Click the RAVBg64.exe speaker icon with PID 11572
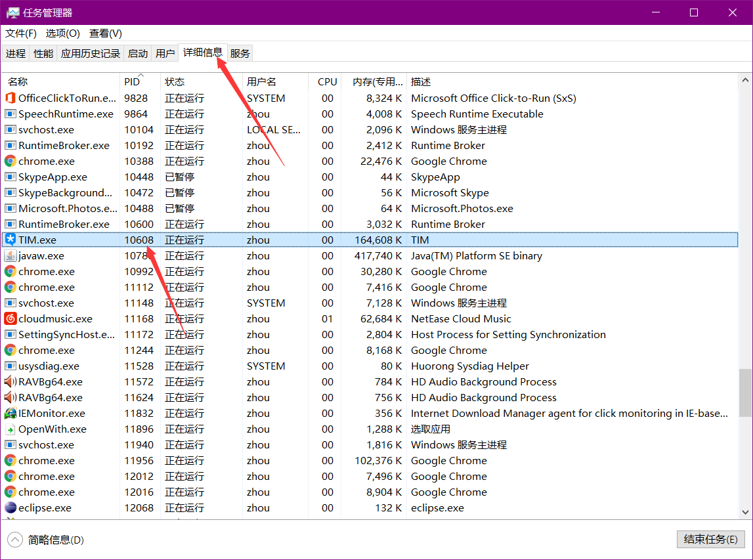 (x=11, y=382)
